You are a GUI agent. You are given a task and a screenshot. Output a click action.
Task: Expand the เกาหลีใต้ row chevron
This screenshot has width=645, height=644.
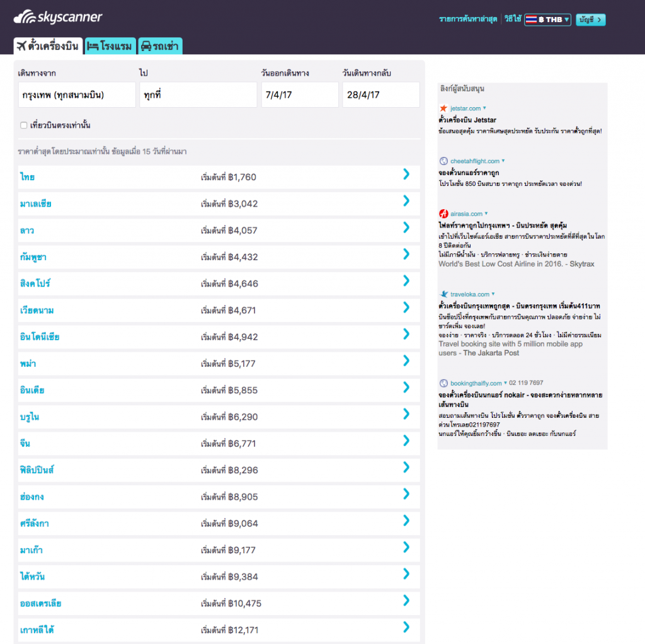pyautogui.click(x=406, y=627)
